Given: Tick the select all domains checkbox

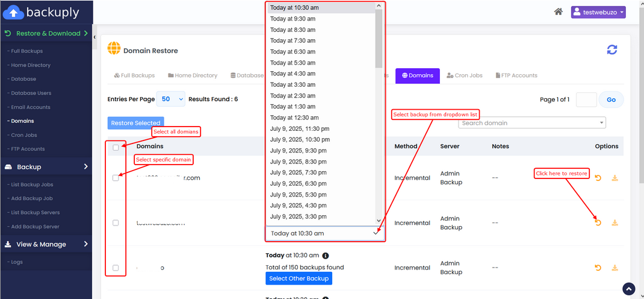Looking at the screenshot, I should click(116, 147).
